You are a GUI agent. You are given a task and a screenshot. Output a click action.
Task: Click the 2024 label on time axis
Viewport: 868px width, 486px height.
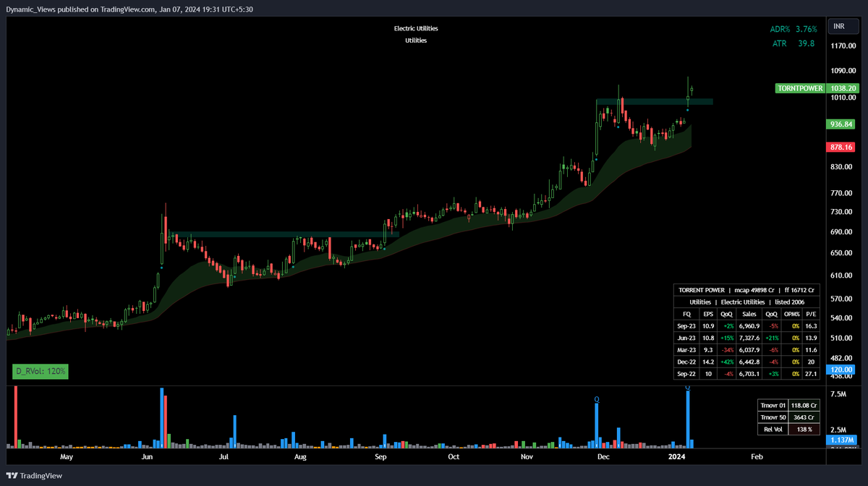coord(676,457)
